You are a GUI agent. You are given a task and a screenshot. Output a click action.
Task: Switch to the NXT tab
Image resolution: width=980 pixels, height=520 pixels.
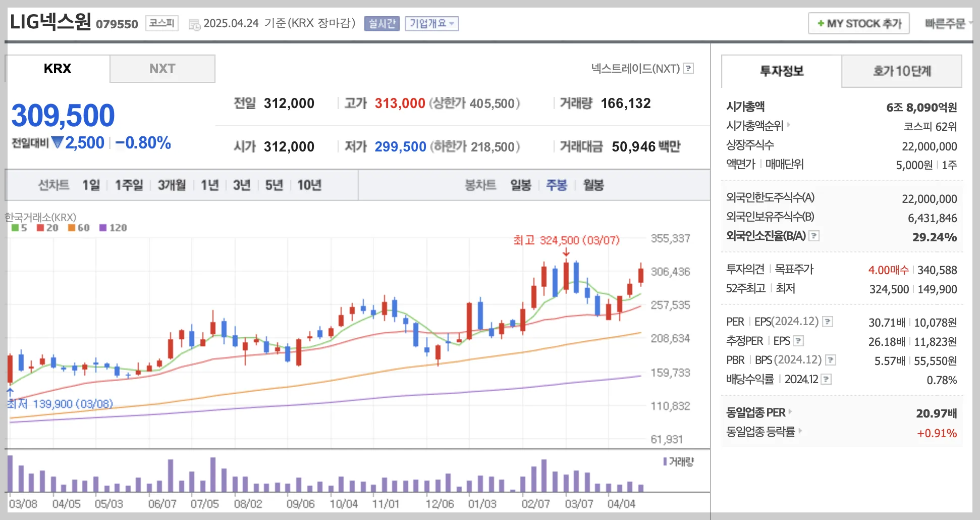pyautogui.click(x=162, y=69)
